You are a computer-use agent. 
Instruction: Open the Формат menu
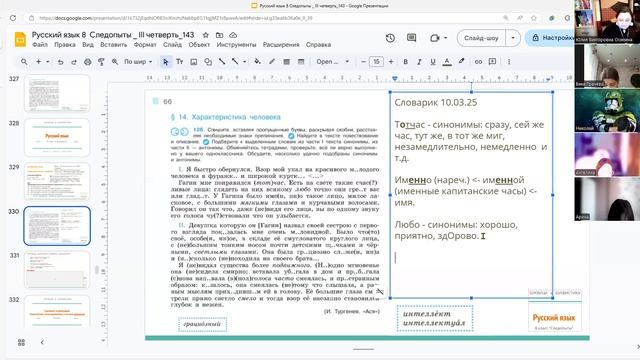click(x=145, y=45)
